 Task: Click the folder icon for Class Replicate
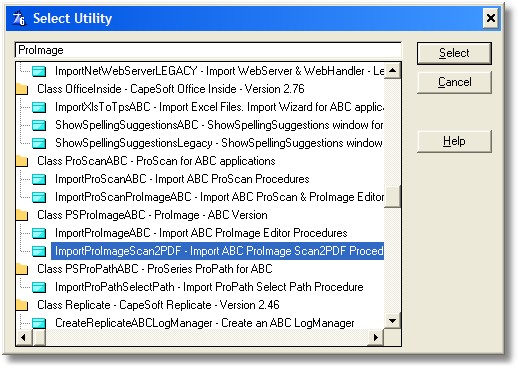point(22,305)
